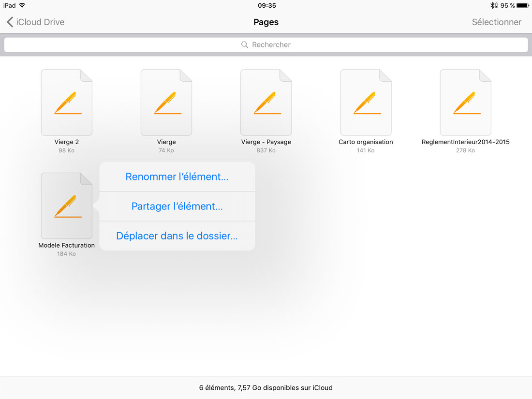Choose Renommer l'élément… from the popup
532x399 pixels.
coord(177,177)
